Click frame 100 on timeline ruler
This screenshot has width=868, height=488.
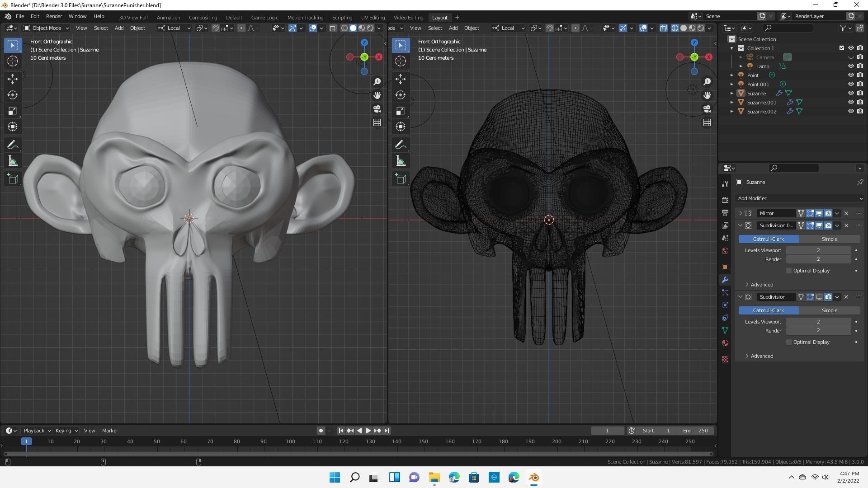tap(290, 441)
